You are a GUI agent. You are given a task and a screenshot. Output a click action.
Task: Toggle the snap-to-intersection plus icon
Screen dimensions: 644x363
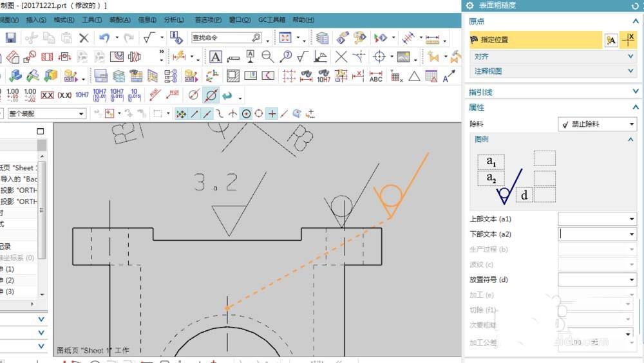click(x=272, y=114)
